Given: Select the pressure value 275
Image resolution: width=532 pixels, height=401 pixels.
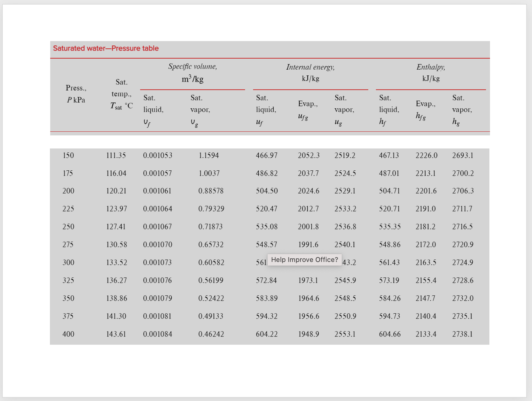Looking at the screenshot, I should (68, 245).
